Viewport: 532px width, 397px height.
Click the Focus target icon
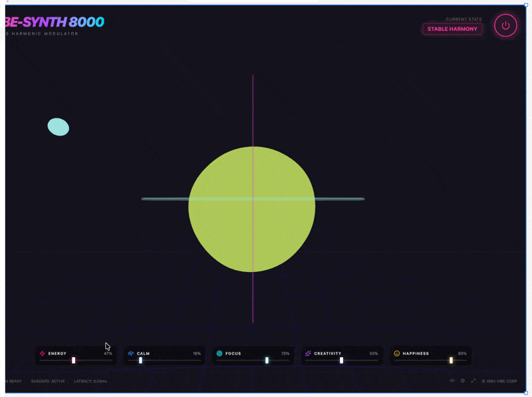pos(219,354)
